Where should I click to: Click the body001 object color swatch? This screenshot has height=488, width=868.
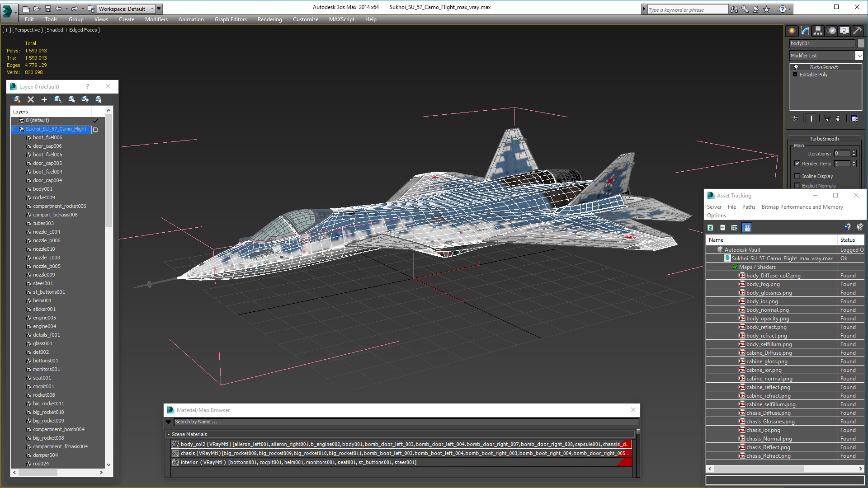click(861, 43)
